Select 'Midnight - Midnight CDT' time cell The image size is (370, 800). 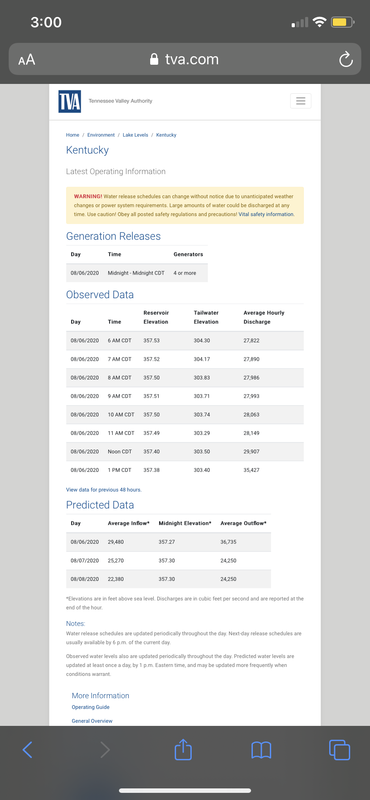pyautogui.click(x=136, y=273)
